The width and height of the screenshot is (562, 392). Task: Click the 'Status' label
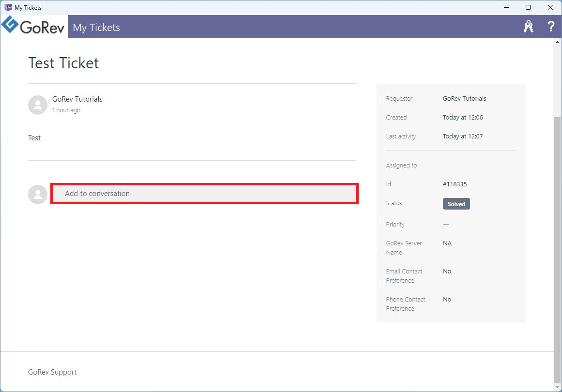click(394, 203)
